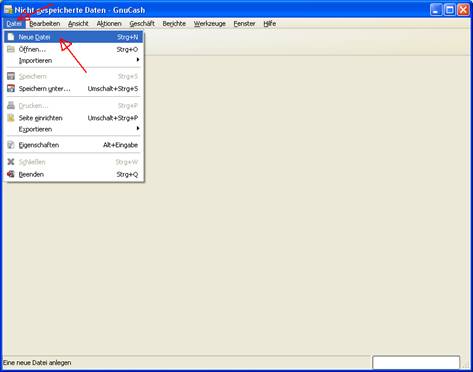Open the Hilfe menu
Screen dimensions: 473x372
[x=269, y=24]
